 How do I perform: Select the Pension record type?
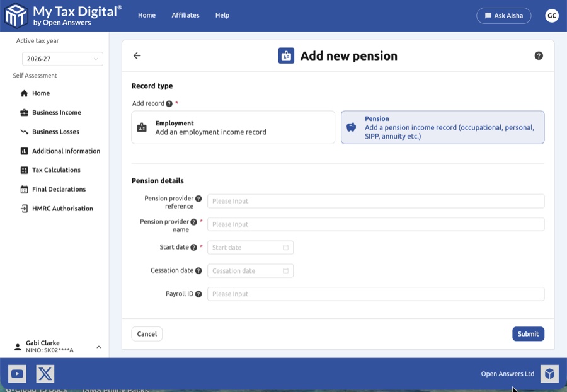(442, 128)
